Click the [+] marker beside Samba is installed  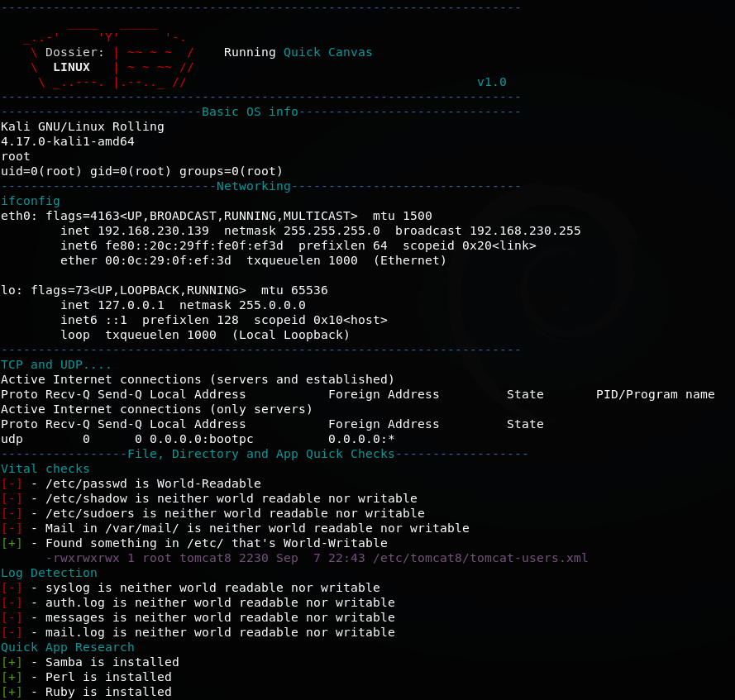point(12,662)
